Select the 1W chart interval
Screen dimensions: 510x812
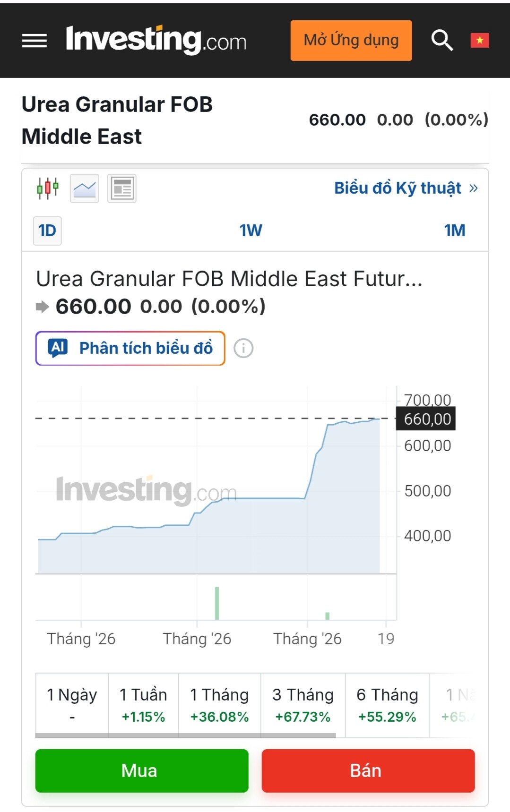(x=251, y=231)
